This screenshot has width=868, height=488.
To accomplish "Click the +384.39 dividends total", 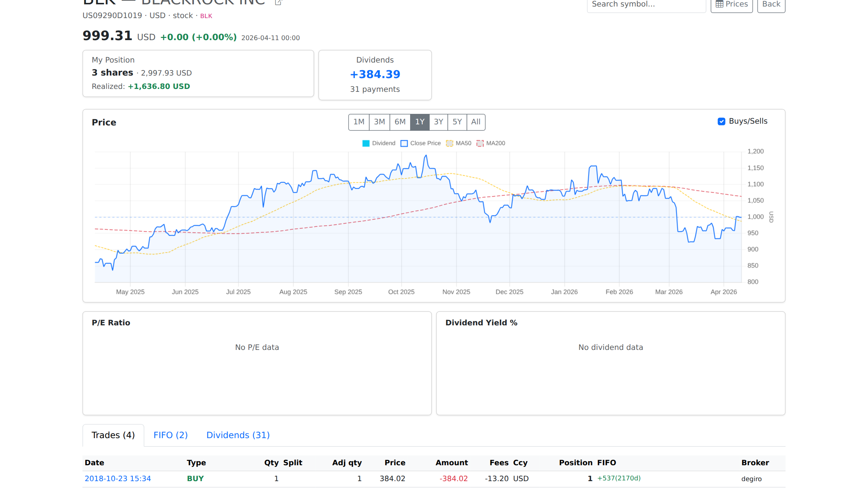I will coord(375,74).
